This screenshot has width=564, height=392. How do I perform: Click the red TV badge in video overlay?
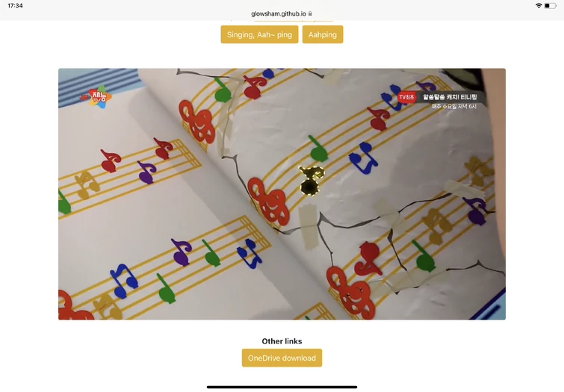click(x=406, y=97)
